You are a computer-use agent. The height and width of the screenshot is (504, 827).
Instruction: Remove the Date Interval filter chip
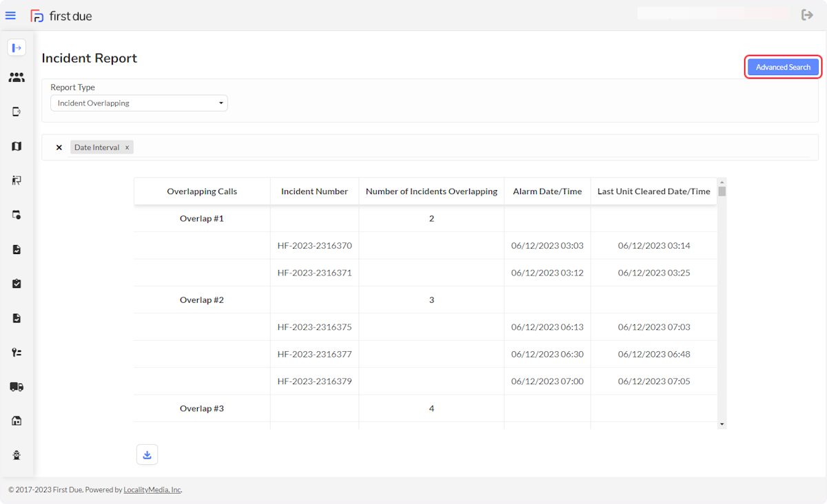[127, 147]
